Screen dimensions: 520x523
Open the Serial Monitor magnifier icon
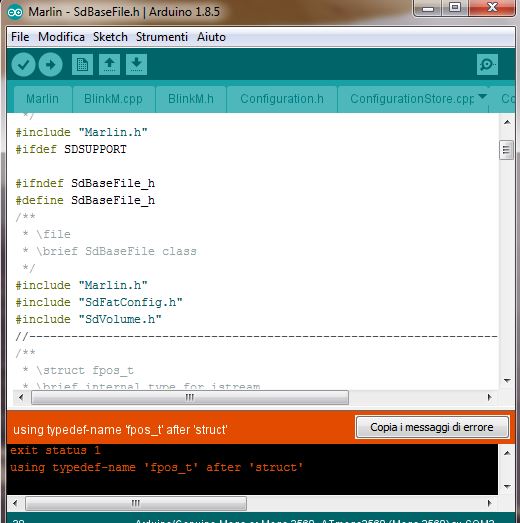487,64
